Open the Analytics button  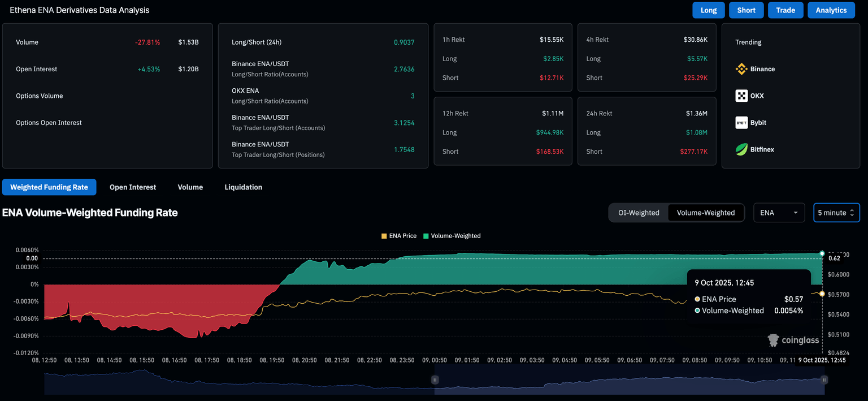[x=831, y=10]
